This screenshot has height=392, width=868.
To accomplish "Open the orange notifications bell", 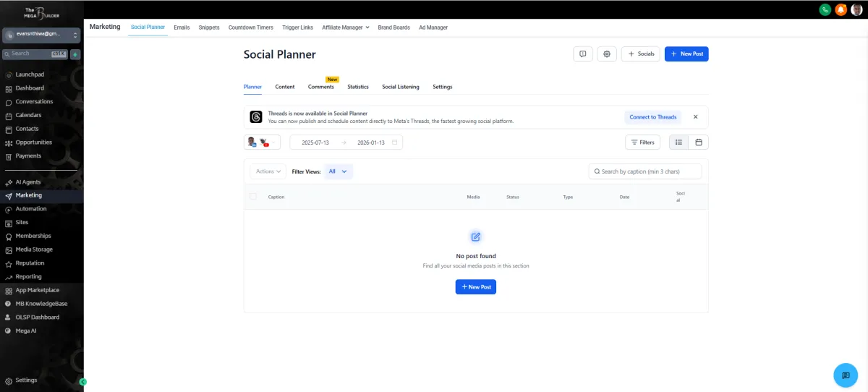I will 841,9.
